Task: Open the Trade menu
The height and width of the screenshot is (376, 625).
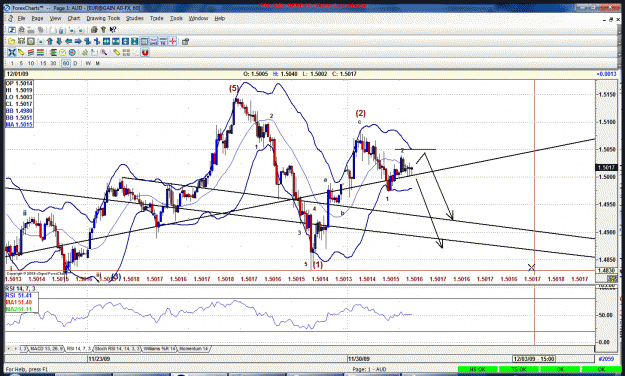Action: click(x=157, y=18)
